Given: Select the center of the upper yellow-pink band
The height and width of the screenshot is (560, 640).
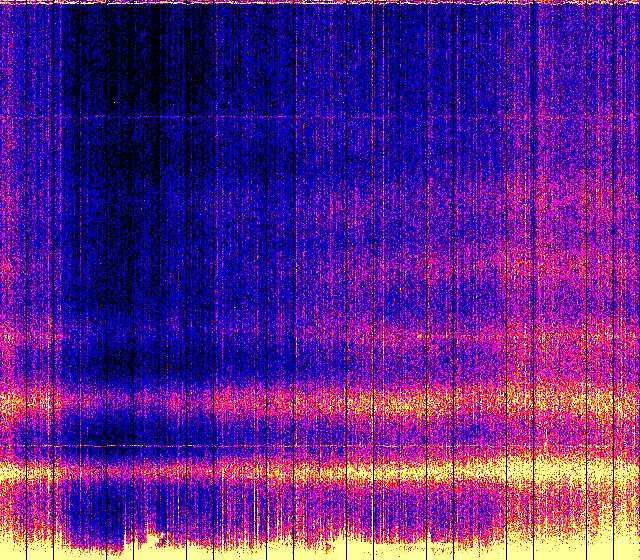Looking at the screenshot, I should pos(320,402).
